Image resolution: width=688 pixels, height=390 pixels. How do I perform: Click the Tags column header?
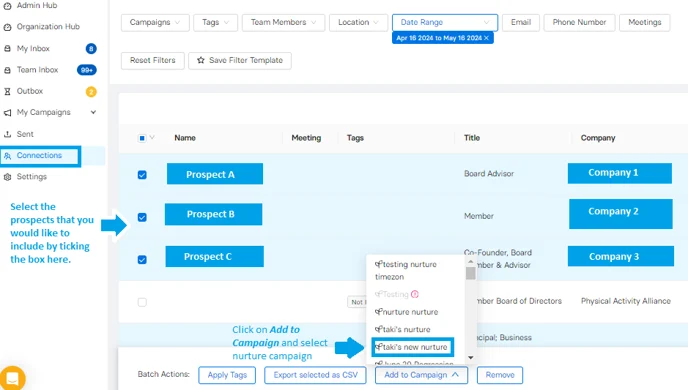coord(355,138)
